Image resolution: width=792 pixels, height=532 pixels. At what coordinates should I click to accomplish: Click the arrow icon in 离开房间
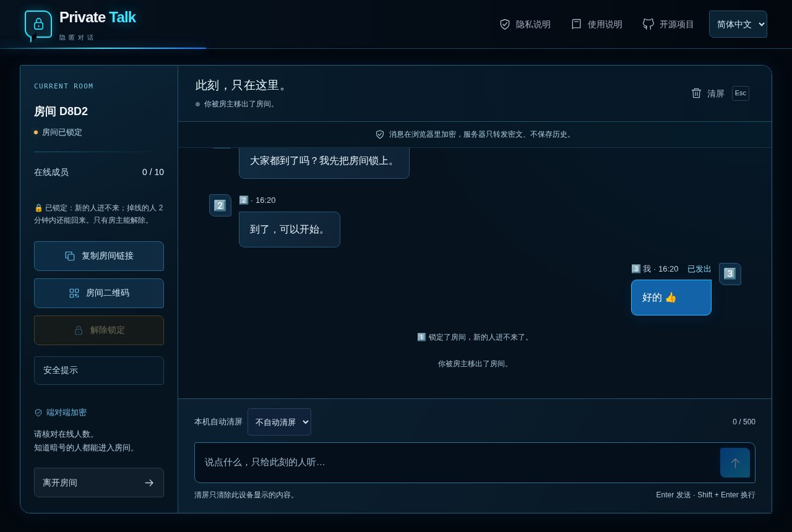point(149,483)
